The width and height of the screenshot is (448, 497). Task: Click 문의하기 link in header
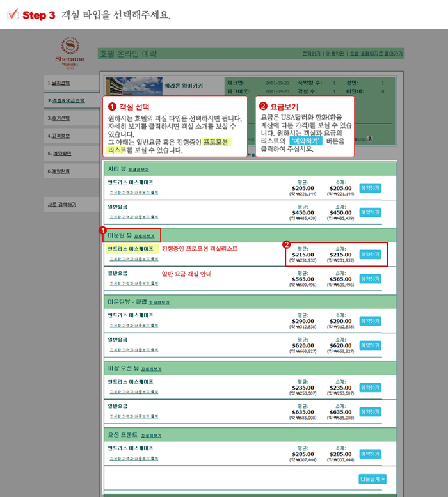pos(311,54)
